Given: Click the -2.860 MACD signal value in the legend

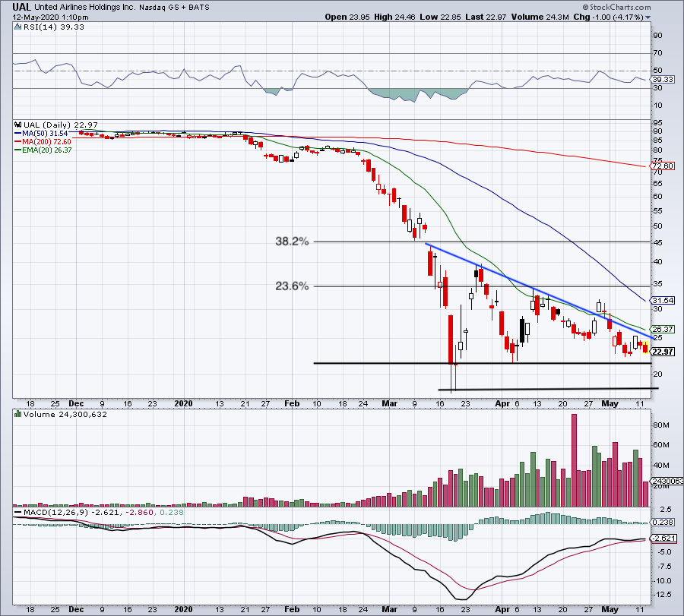Looking at the screenshot, I should pos(139,512).
